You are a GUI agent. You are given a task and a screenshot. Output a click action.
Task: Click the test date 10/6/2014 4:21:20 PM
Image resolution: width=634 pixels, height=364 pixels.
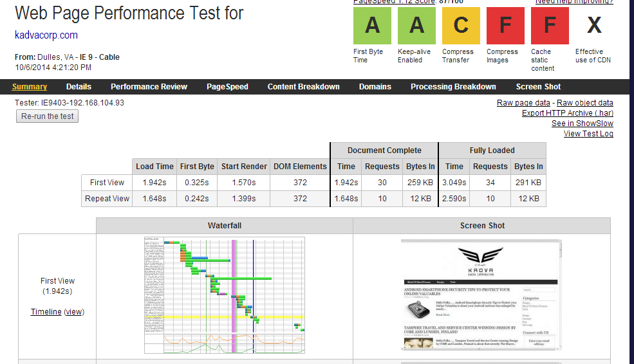point(53,68)
